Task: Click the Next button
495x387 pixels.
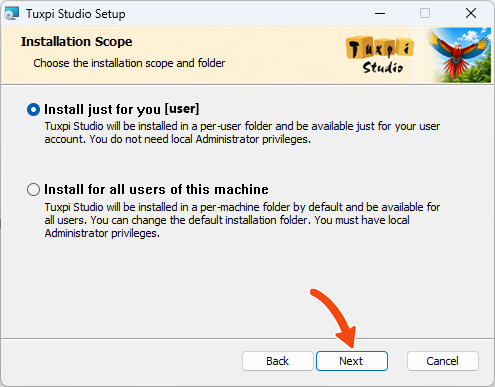Action: click(352, 361)
